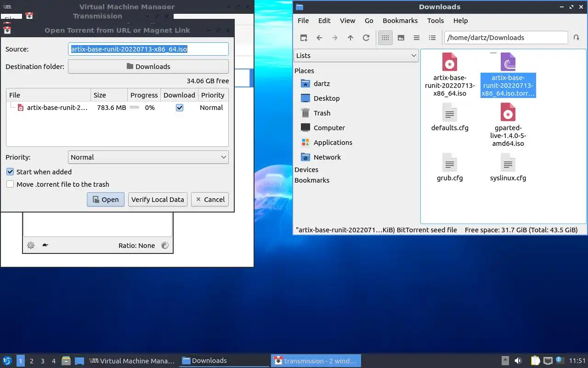The height and width of the screenshot is (368, 588).
Task: Click Verify Local Data button
Action: point(158,199)
